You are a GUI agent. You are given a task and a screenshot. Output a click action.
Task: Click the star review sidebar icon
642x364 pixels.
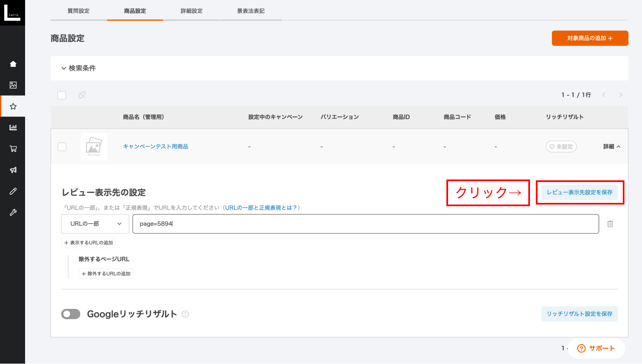13,106
